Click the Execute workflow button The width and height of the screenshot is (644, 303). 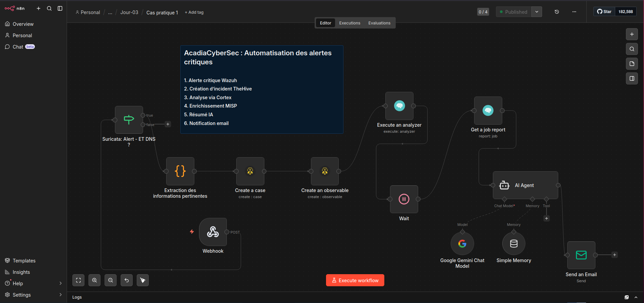[355, 280]
